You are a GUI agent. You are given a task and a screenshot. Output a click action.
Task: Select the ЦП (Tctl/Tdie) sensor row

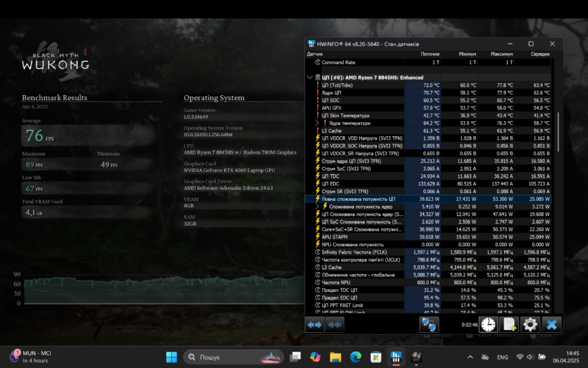point(428,85)
